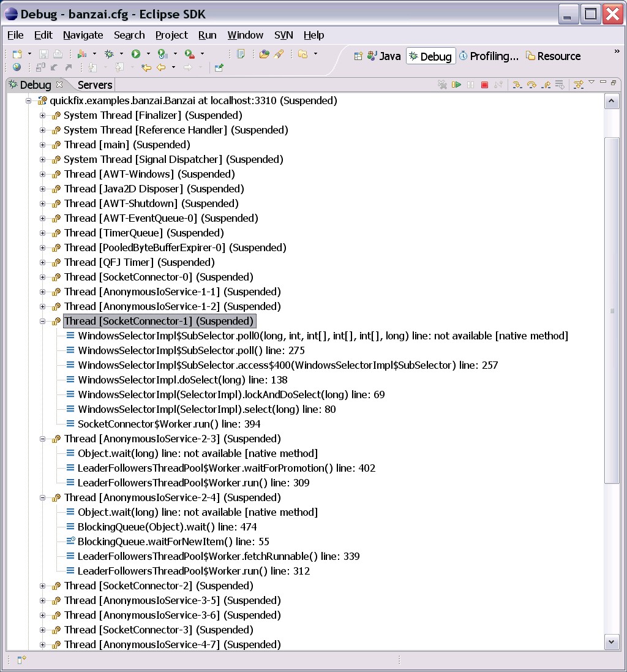
Task: Open the File menu
Action: [x=15, y=35]
